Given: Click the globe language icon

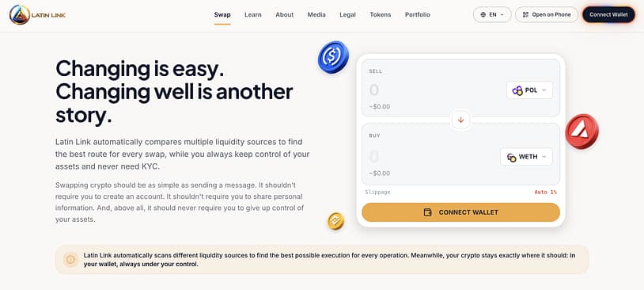Looking at the screenshot, I should (x=483, y=14).
